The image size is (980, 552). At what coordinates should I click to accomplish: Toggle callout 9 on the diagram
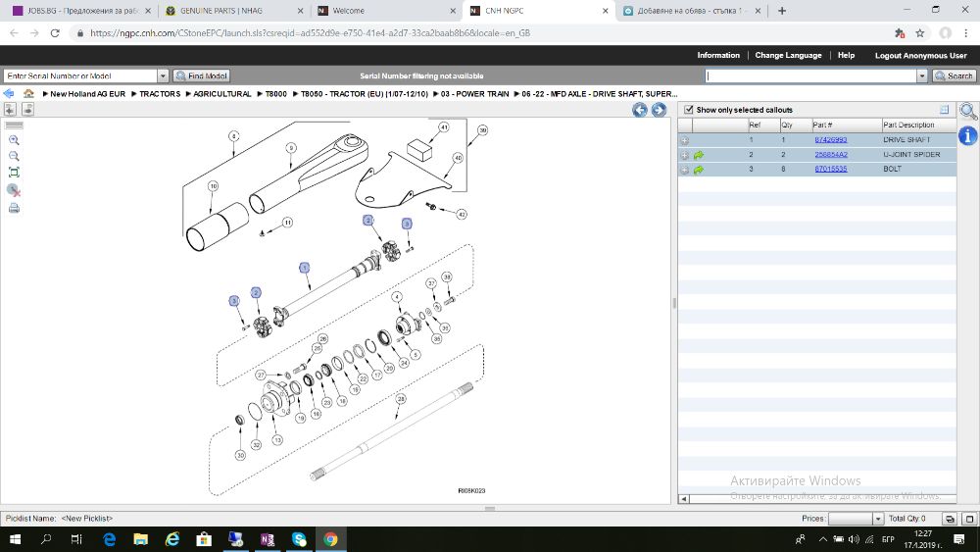pyautogui.click(x=291, y=148)
